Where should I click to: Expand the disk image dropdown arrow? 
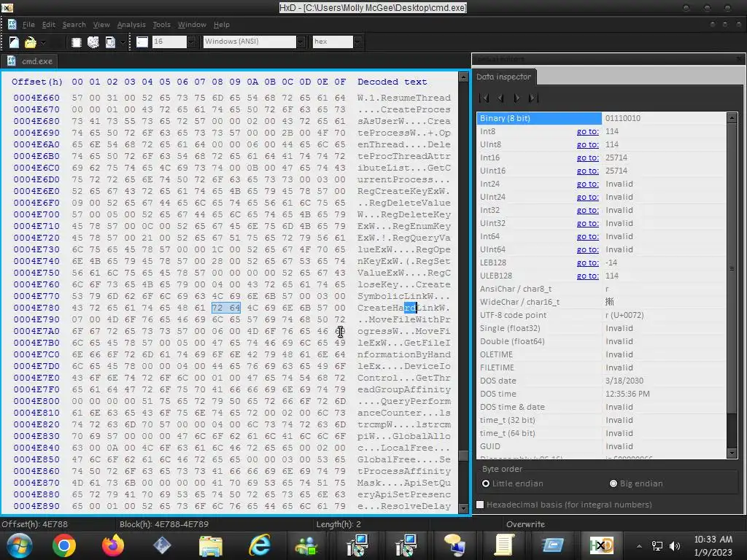coord(123,42)
